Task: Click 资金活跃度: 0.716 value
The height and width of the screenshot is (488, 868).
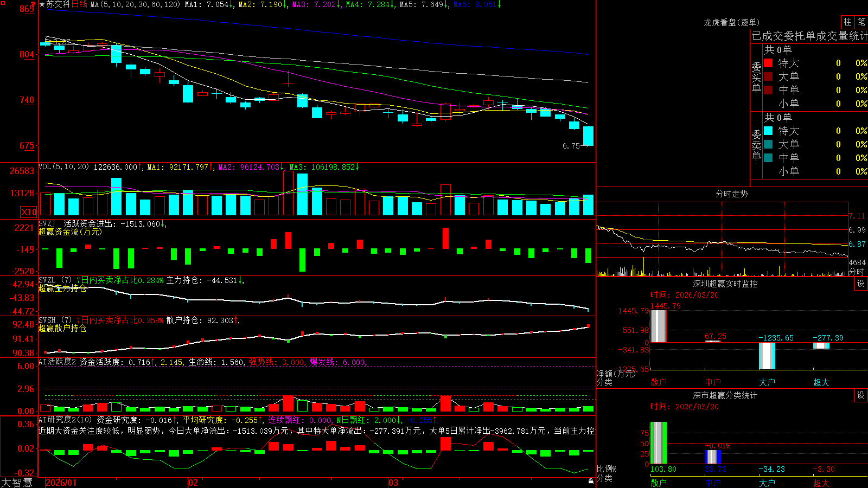Action: tap(117, 362)
